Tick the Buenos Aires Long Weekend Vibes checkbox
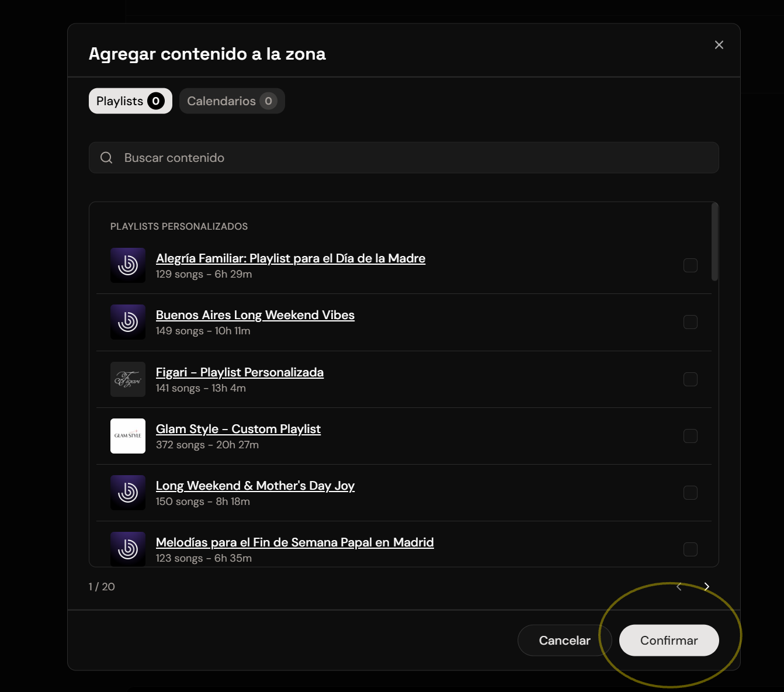 click(691, 322)
